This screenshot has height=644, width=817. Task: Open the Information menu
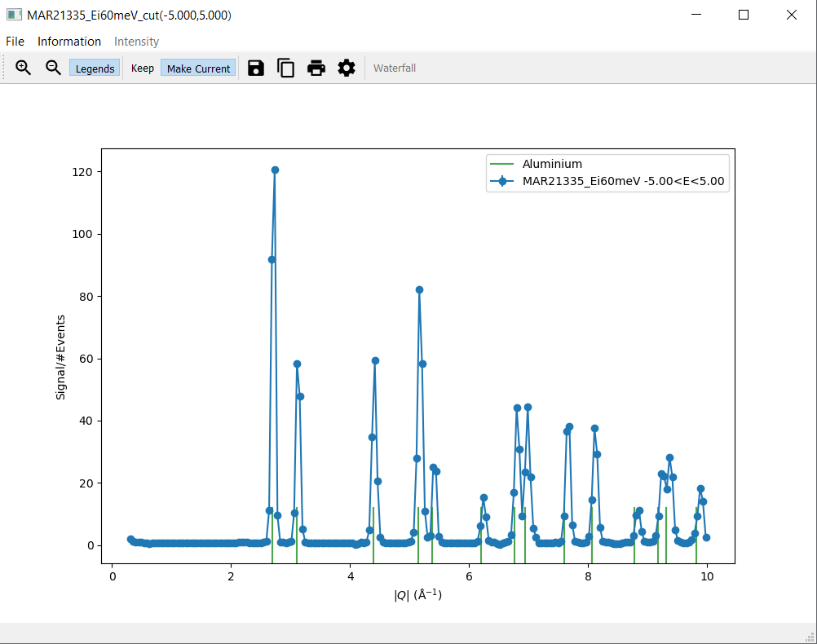69,41
